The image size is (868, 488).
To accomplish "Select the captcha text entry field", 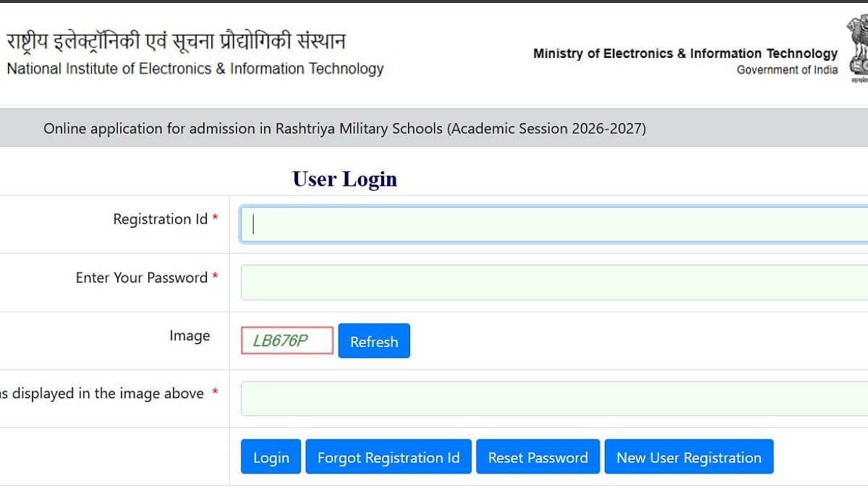I will 553,398.
